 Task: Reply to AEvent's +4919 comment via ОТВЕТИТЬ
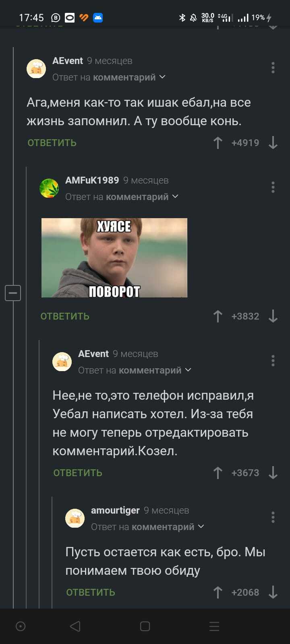coord(52,143)
